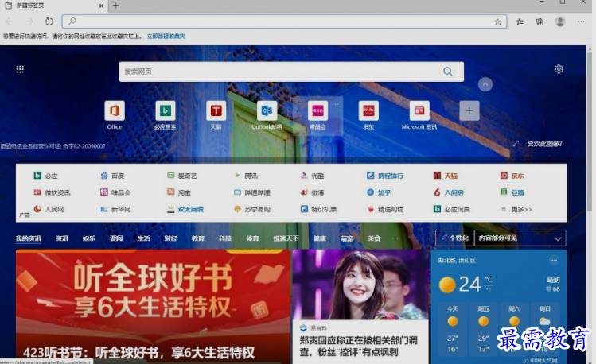Open the 腾讯 site link

point(246,176)
